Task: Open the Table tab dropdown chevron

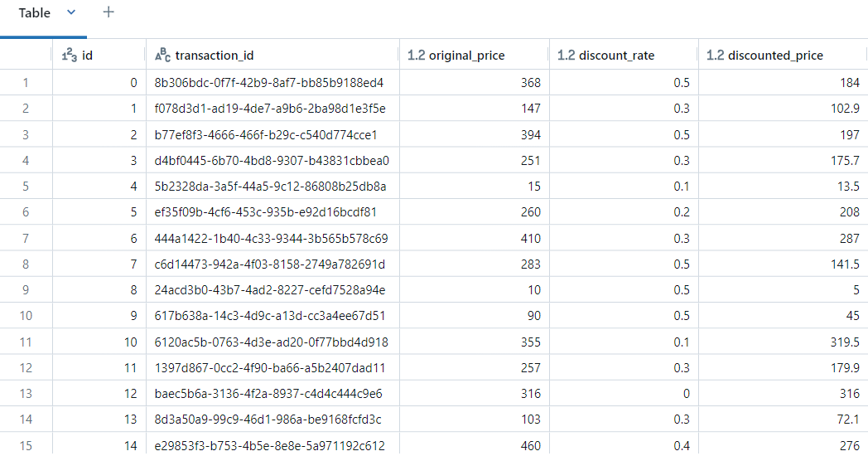Action: (70, 12)
